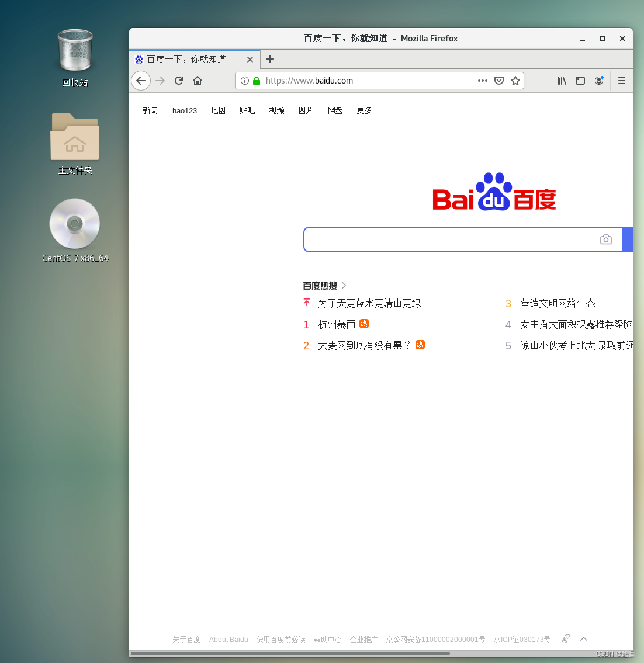Open the 百度热搜 heading link
This screenshot has height=663, width=644.
pos(320,286)
